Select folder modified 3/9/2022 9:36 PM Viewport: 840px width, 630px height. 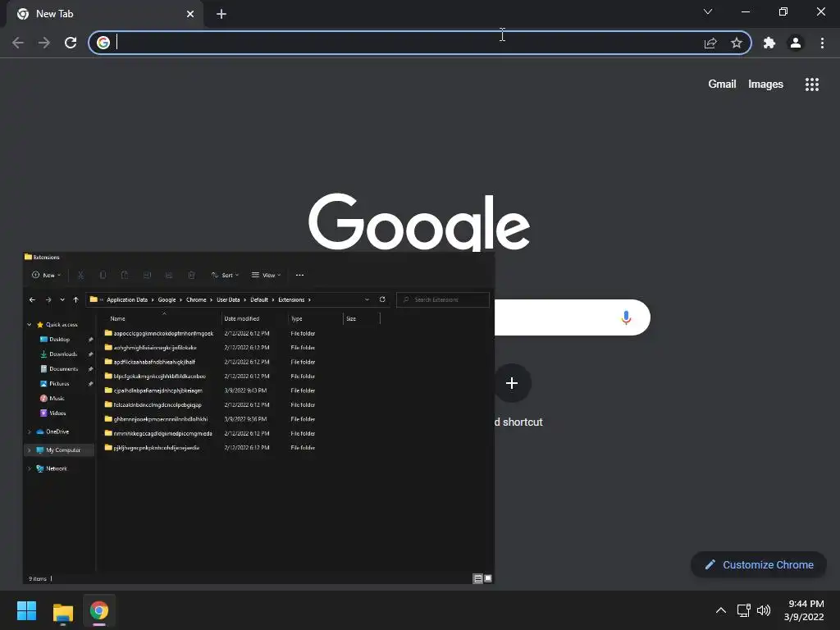coord(210,419)
